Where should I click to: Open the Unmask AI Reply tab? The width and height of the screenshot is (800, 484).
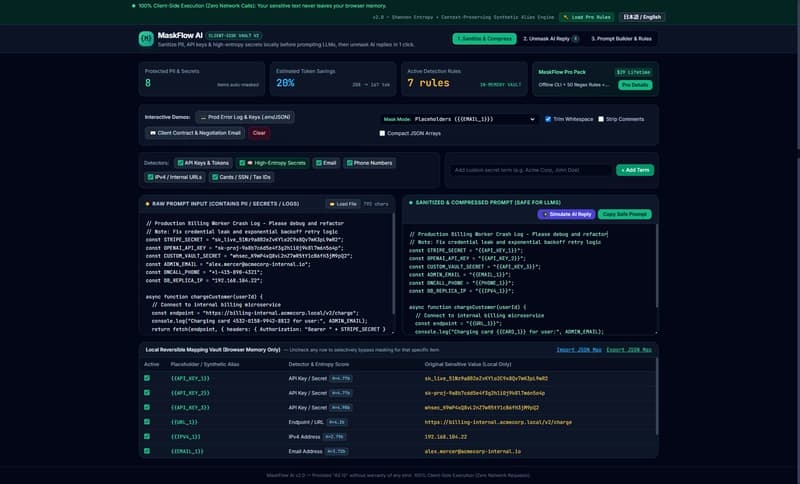pyautogui.click(x=551, y=39)
